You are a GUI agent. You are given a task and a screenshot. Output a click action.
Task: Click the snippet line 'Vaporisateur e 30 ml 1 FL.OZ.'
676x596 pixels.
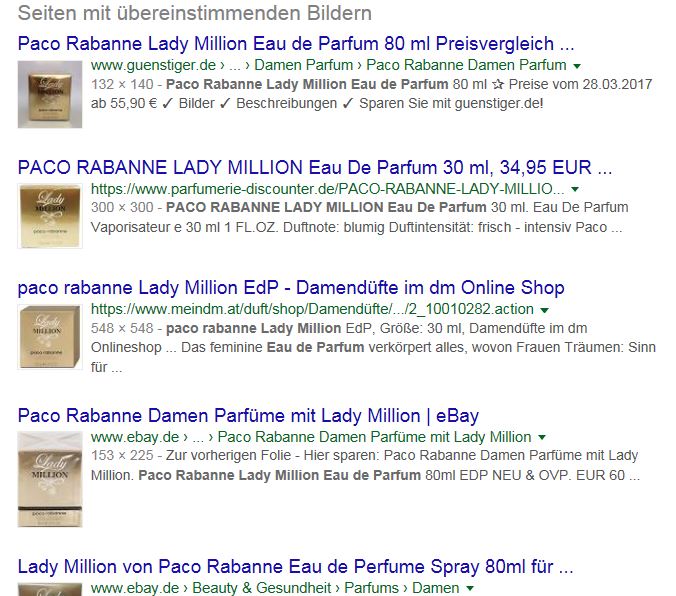[184, 227]
